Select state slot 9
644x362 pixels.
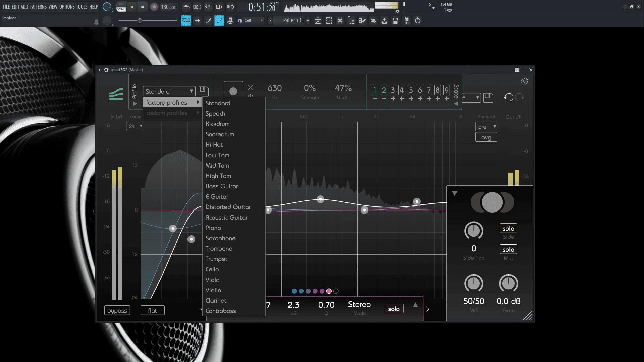pos(446,90)
